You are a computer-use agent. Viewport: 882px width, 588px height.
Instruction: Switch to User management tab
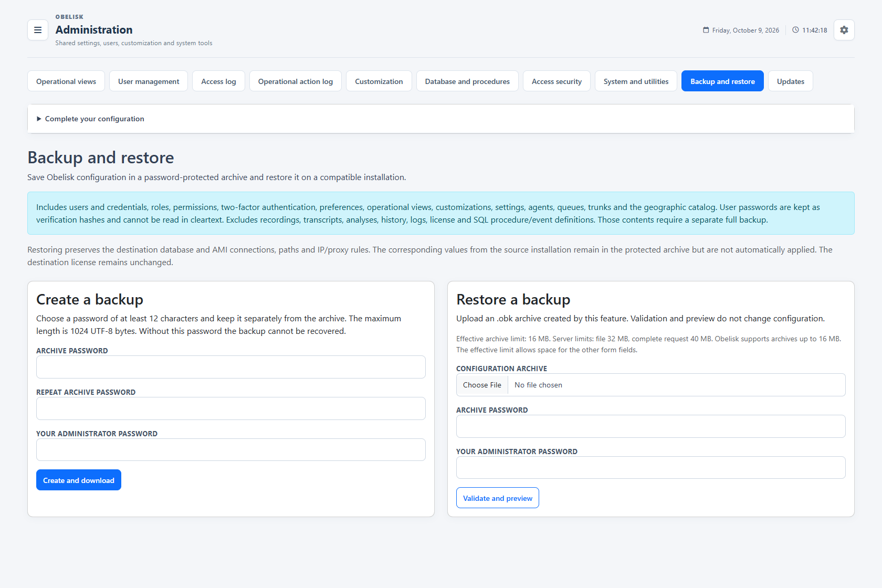149,81
